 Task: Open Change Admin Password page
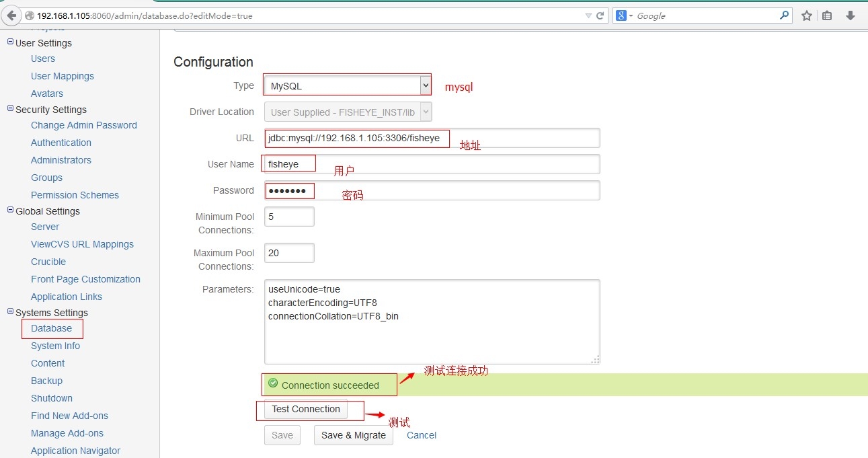[84, 125]
